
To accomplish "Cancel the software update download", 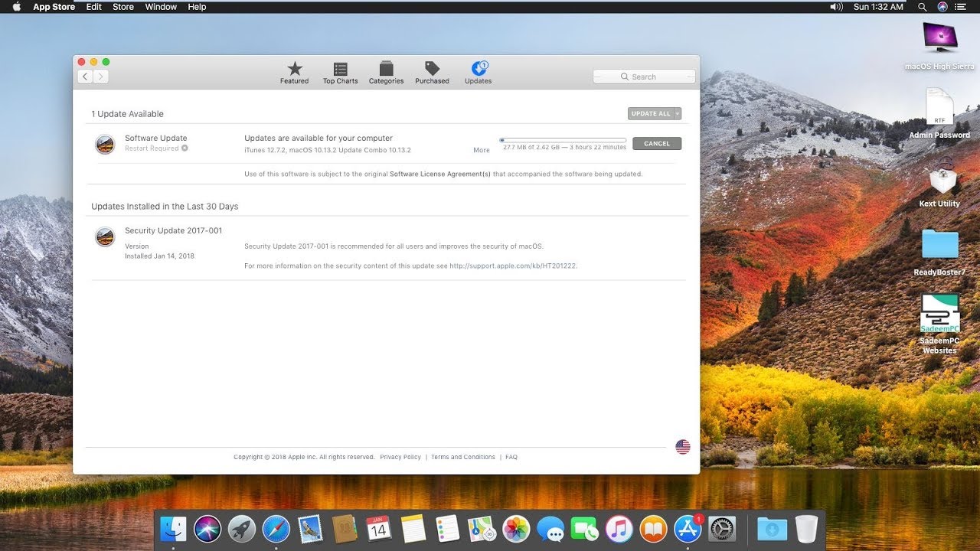I will pos(657,143).
